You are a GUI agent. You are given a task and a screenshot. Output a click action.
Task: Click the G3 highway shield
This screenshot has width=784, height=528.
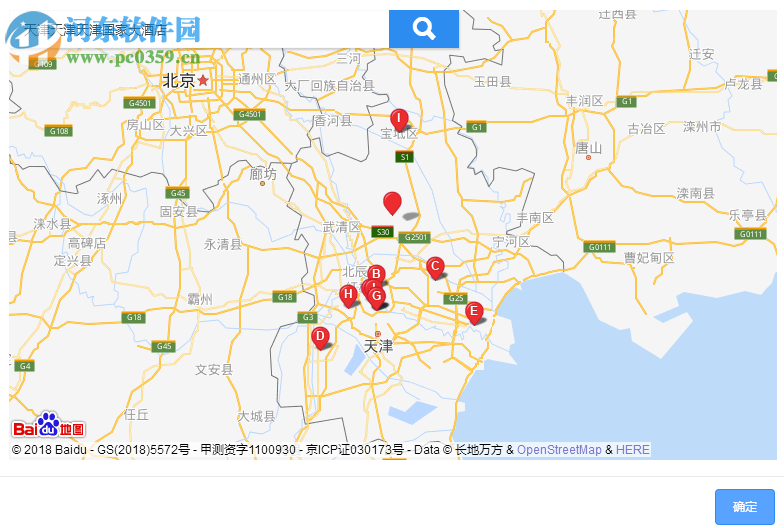(308, 317)
